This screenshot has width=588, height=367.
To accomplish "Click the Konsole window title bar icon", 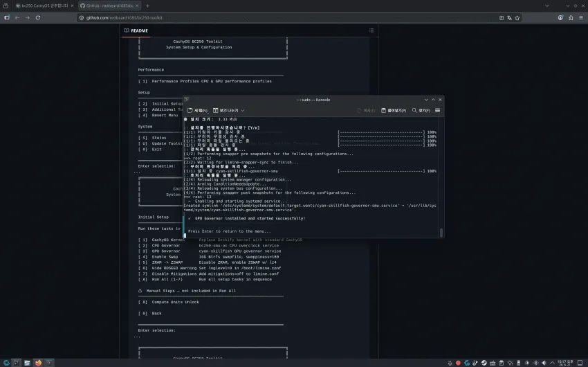I will (x=186, y=100).
